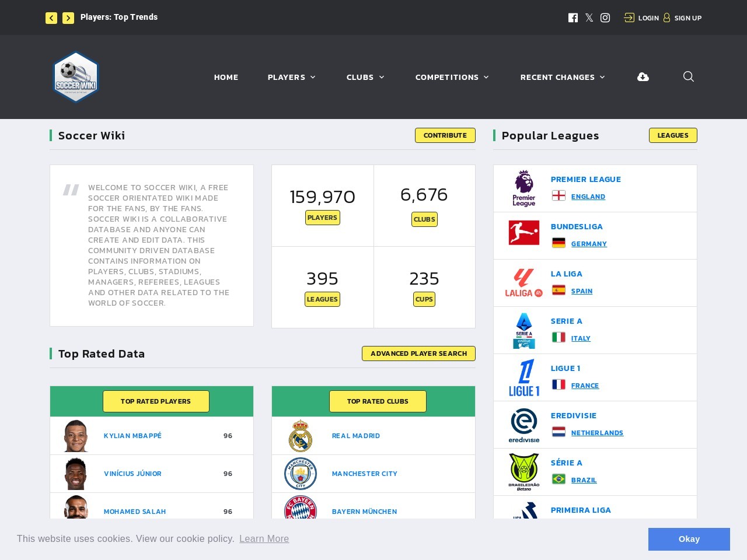
Task: Click the Italy flag icon
Action: (559, 337)
